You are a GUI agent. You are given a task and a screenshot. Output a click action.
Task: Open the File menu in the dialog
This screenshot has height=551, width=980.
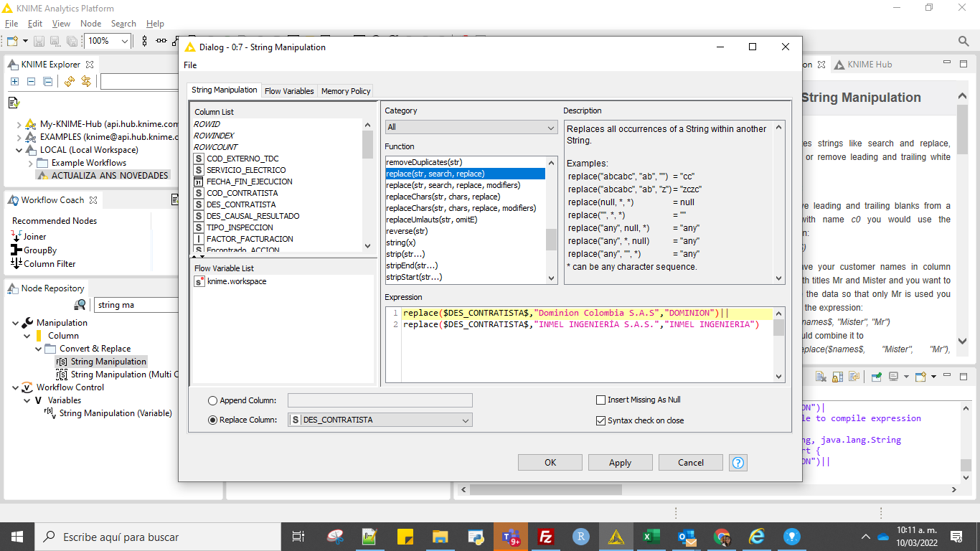point(192,65)
